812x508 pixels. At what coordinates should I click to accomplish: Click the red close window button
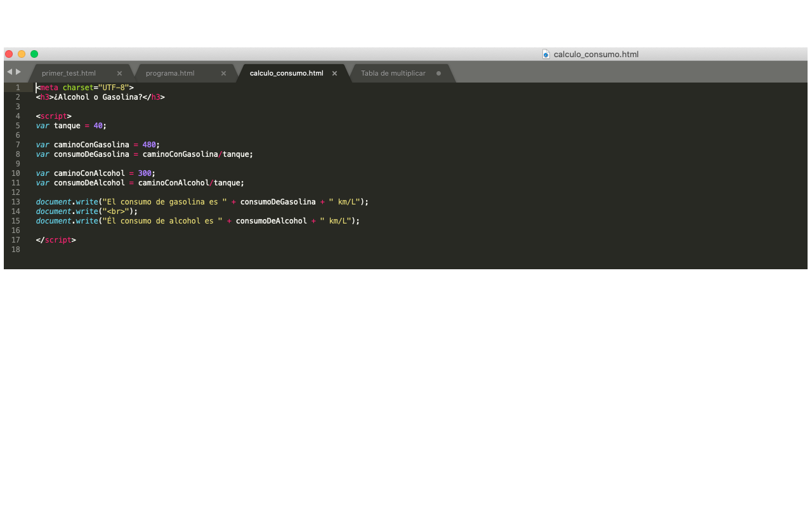9,54
